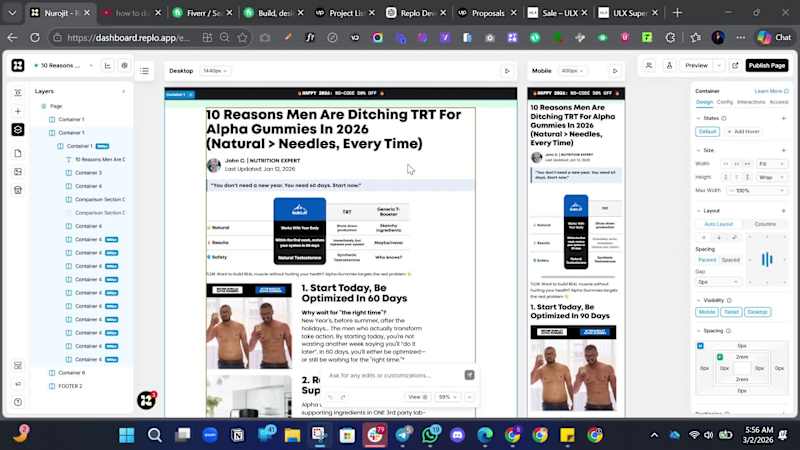Open Windows taskbar Search
This screenshot has width=800, height=450.
155,435
